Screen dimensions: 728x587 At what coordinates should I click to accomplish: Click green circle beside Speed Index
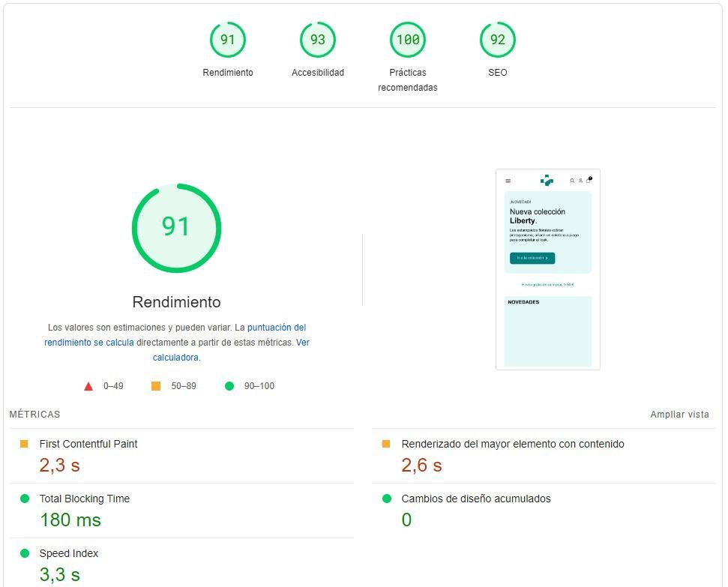pos(25,553)
